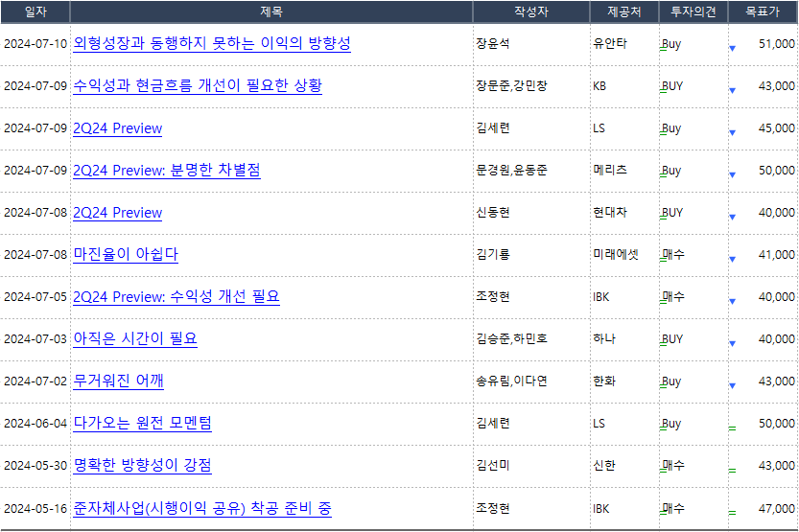Open report '2Q24 Preview: 분명한 차별점'
This screenshot has height=532, width=799.
166,170
